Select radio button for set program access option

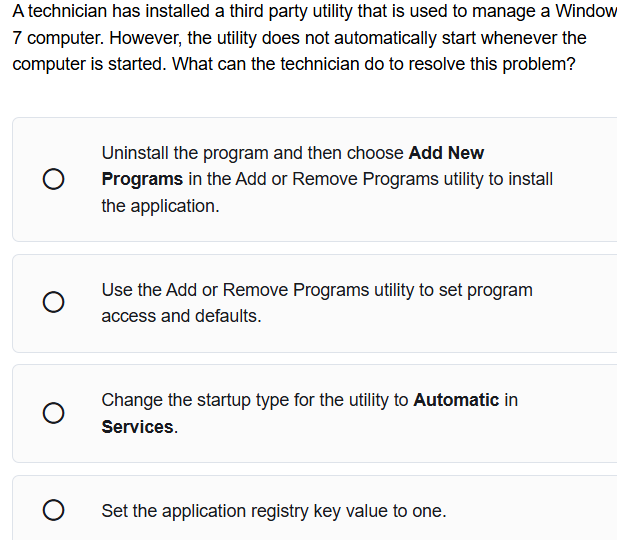[x=54, y=302]
